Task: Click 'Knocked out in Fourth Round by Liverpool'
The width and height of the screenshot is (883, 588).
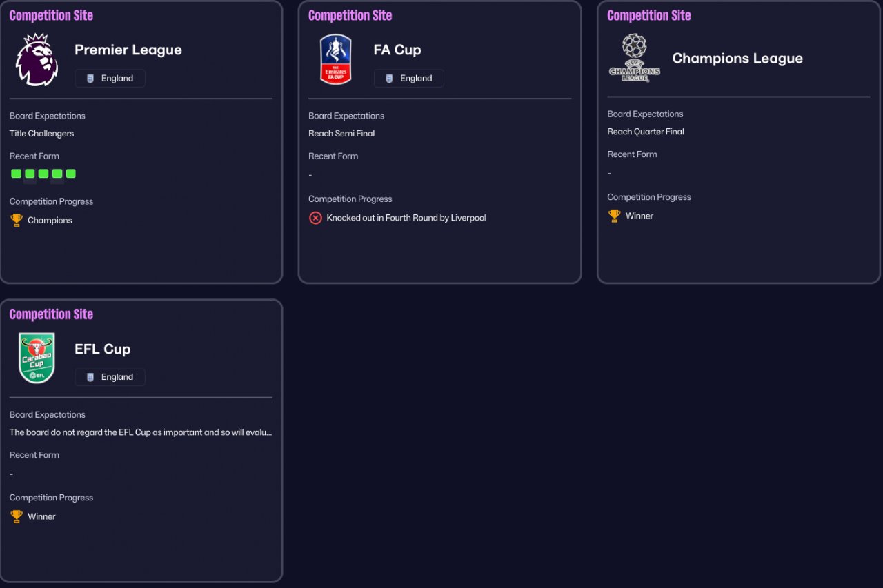Action: (406, 218)
